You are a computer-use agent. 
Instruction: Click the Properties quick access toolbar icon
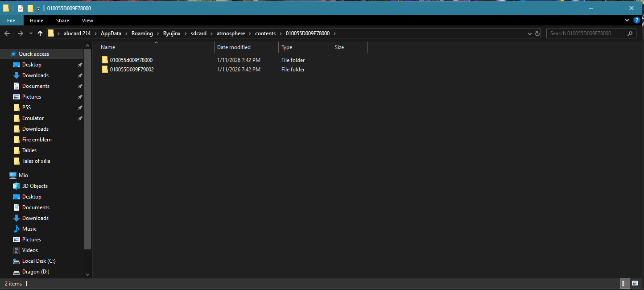tap(20, 8)
